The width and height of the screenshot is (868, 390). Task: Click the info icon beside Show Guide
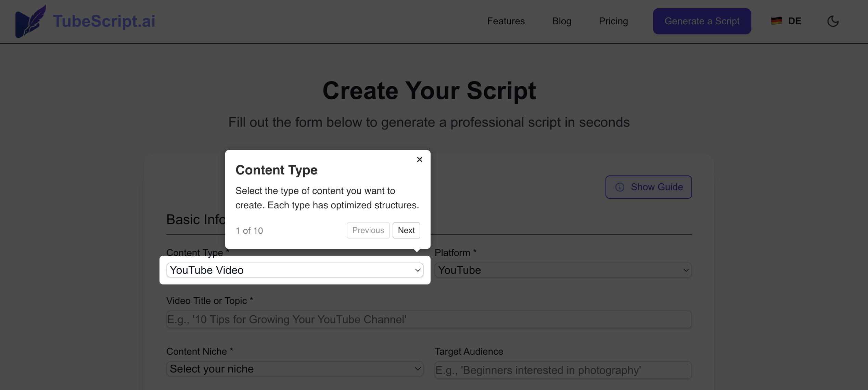(x=620, y=187)
